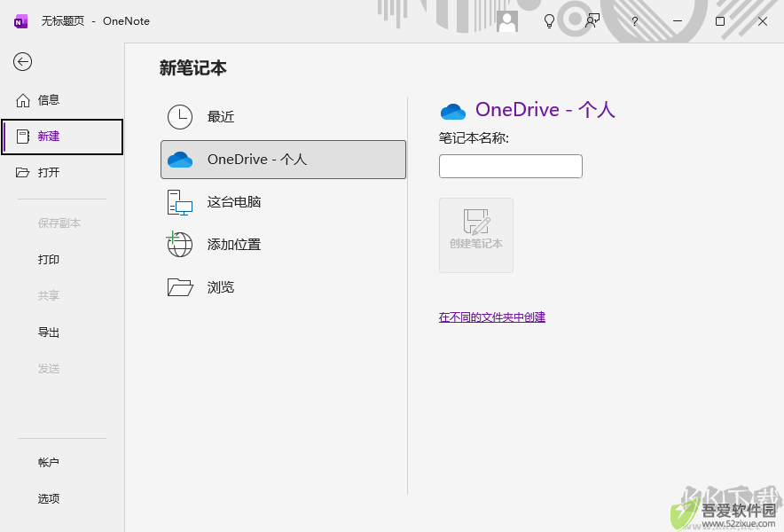784x532 pixels.
Task: Open 在不同的文件夹中创建 link
Action: click(492, 317)
